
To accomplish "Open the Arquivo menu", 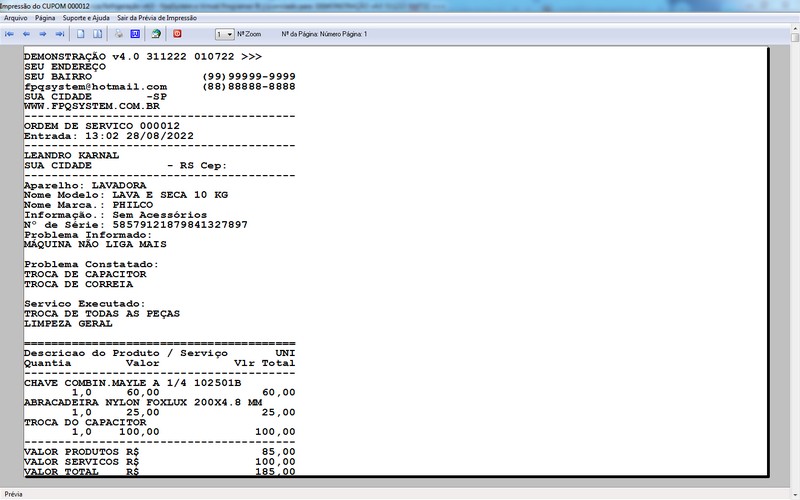I will point(16,18).
